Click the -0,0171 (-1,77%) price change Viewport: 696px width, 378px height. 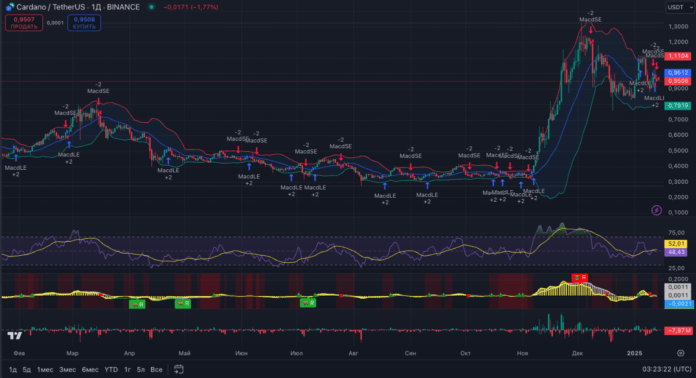click(x=191, y=7)
